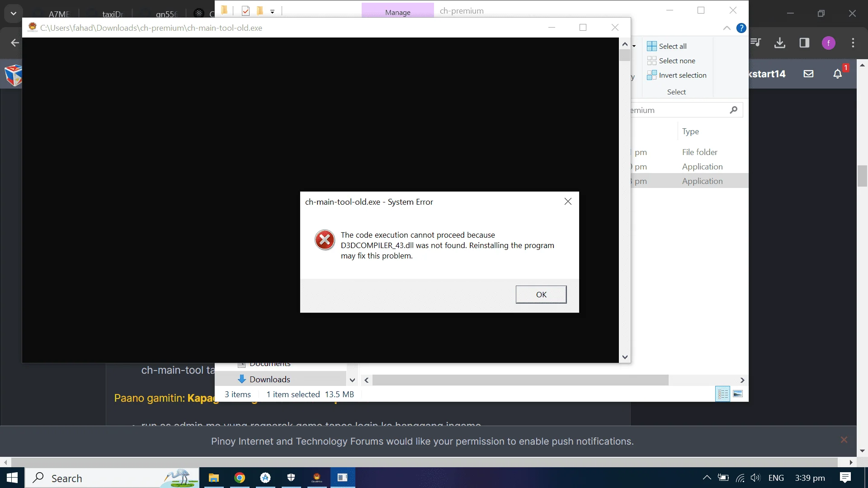Open the Windows notification center
Screen dimensions: 868x488
[845, 478]
